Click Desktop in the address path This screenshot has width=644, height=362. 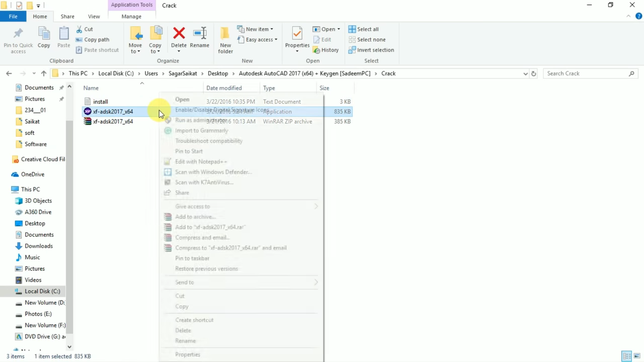click(x=218, y=73)
